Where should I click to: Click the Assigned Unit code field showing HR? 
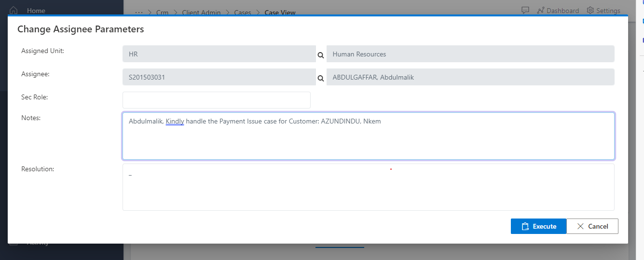point(219,54)
